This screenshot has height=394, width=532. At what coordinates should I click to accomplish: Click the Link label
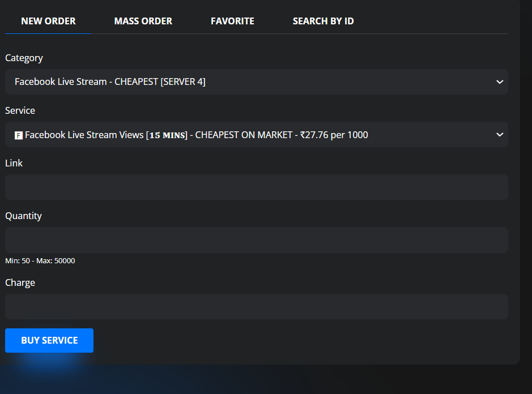[x=14, y=163]
